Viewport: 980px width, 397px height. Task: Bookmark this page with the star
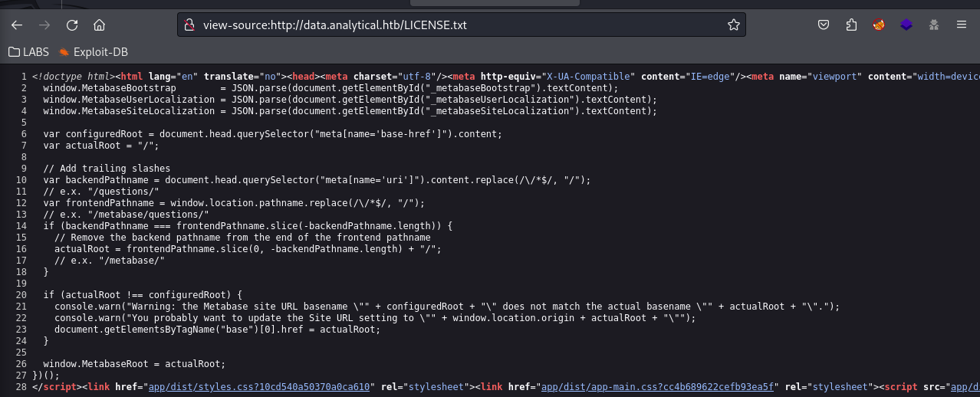[x=733, y=25]
